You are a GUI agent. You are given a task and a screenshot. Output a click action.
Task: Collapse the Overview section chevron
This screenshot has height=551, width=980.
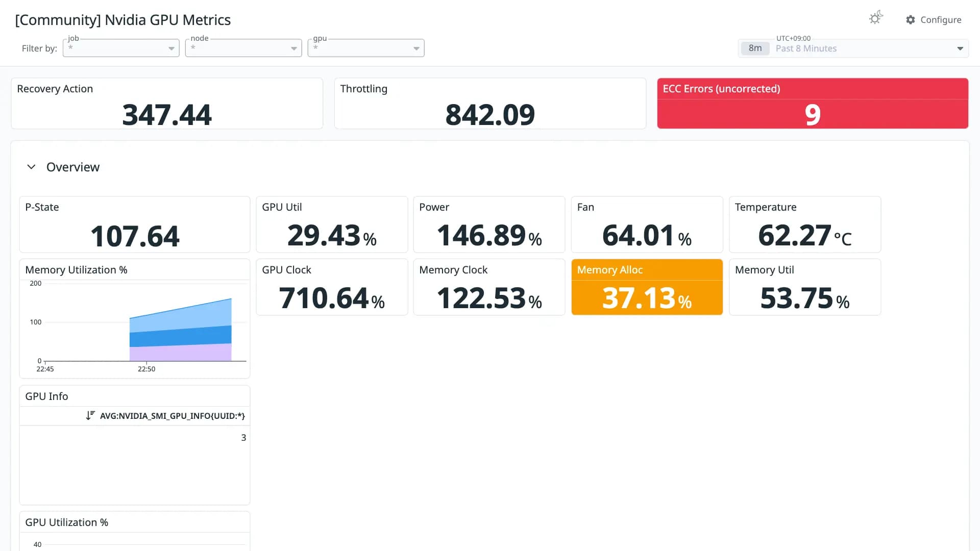31,167
